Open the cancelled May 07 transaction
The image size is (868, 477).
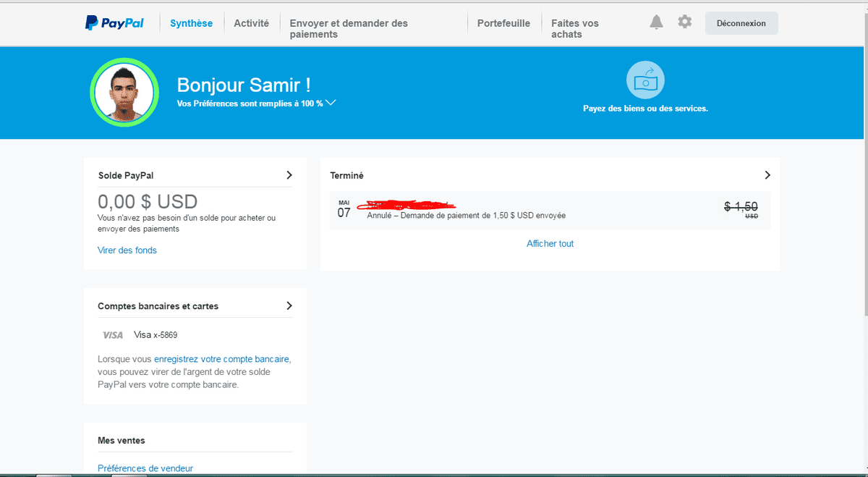pyautogui.click(x=550, y=211)
